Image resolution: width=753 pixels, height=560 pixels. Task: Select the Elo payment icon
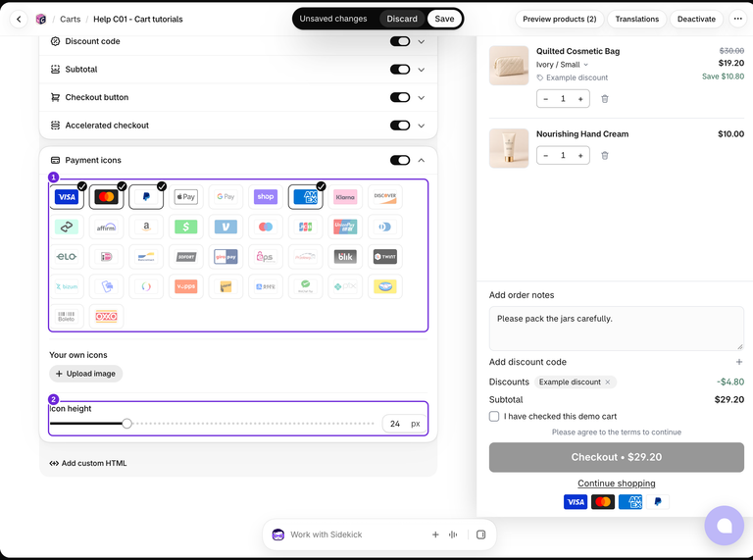point(67,257)
